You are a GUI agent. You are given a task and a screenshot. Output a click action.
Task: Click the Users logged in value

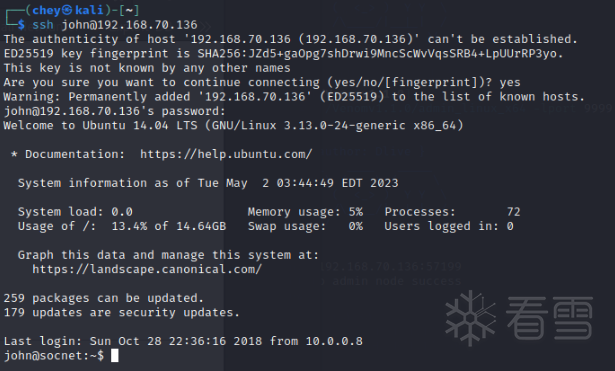(x=509, y=226)
